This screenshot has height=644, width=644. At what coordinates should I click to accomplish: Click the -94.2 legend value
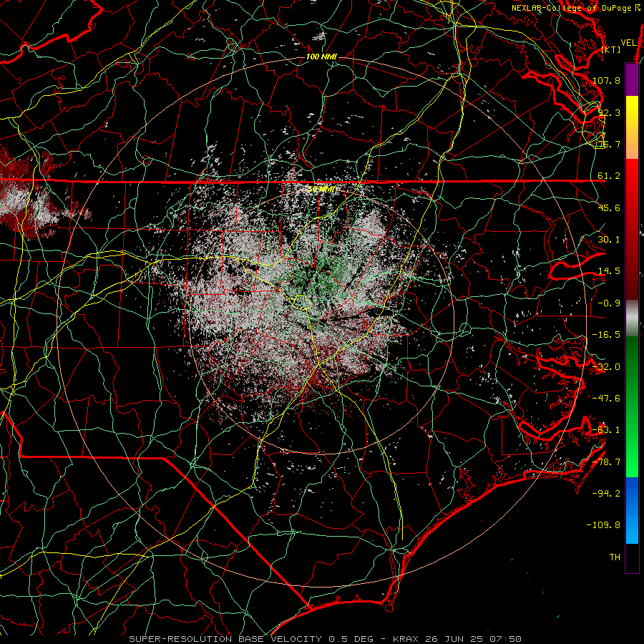click(607, 494)
